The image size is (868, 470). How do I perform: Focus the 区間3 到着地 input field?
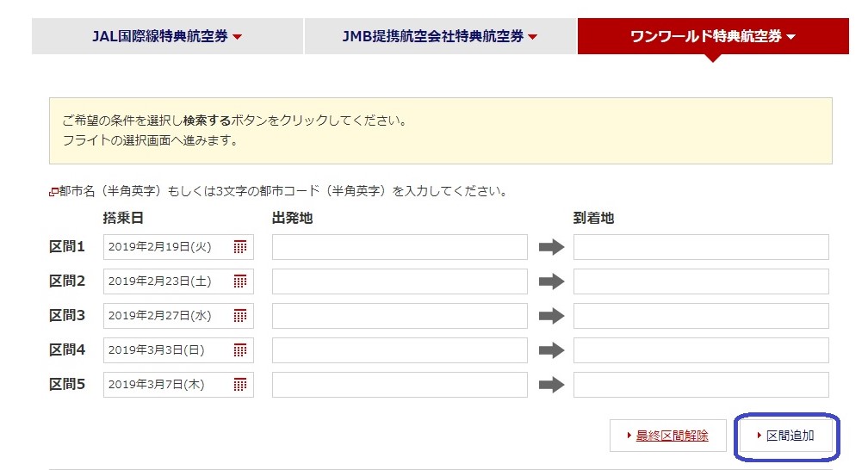point(701,316)
